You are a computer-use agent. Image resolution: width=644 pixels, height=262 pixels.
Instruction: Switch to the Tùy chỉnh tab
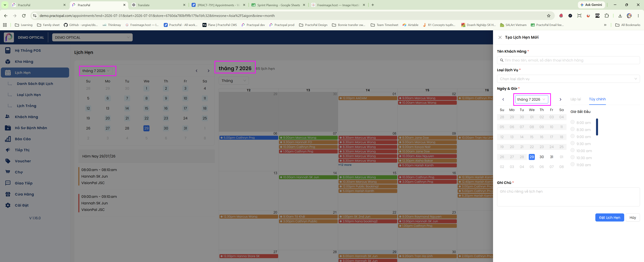597,99
